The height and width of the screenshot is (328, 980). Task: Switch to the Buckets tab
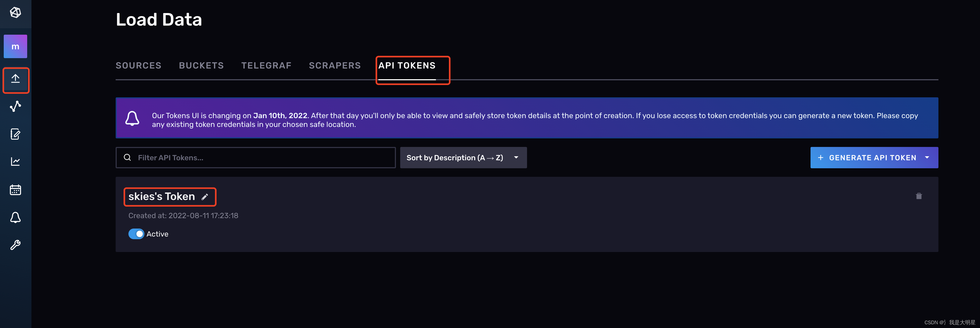201,66
